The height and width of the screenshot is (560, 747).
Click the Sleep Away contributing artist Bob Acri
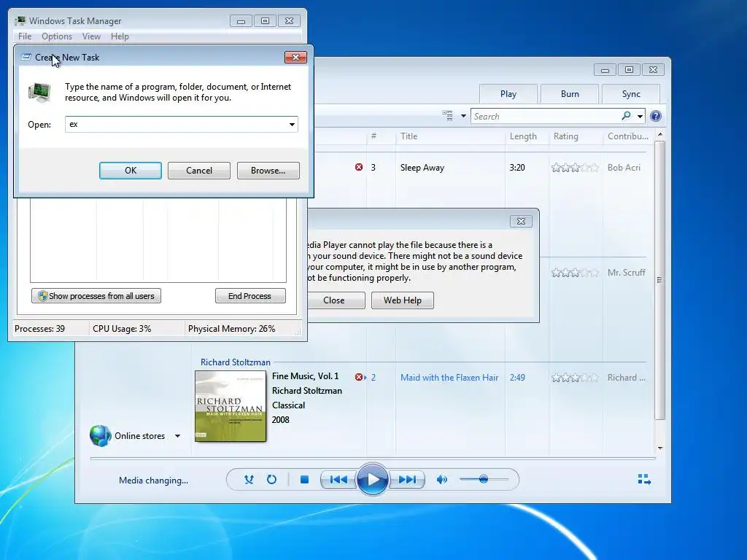click(x=624, y=168)
